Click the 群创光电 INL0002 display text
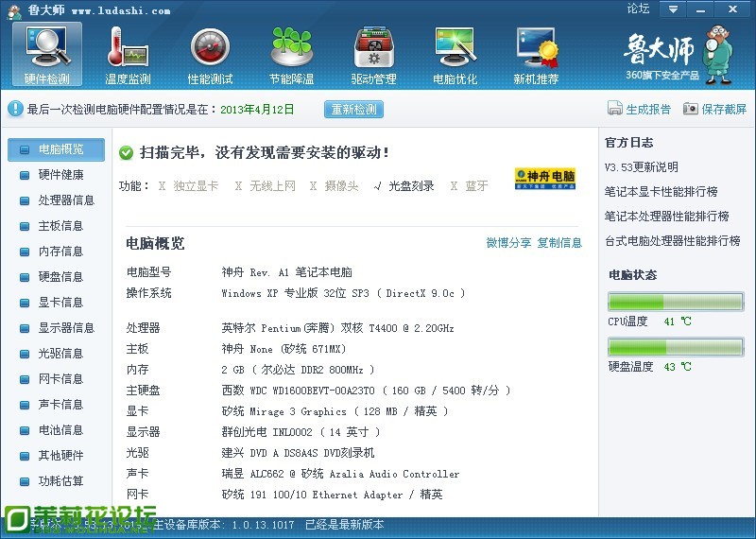This screenshot has height=539, width=756. (301, 432)
